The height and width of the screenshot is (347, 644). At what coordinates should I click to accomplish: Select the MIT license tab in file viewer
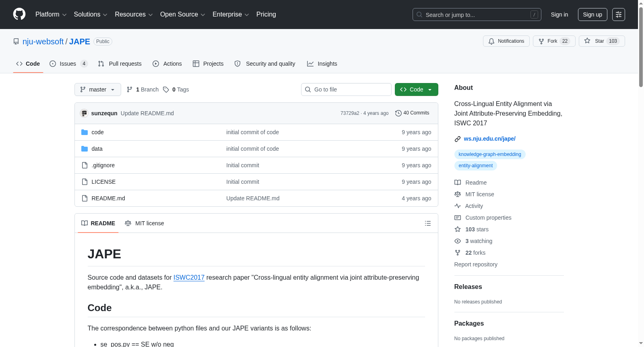(x=144, y=223)
